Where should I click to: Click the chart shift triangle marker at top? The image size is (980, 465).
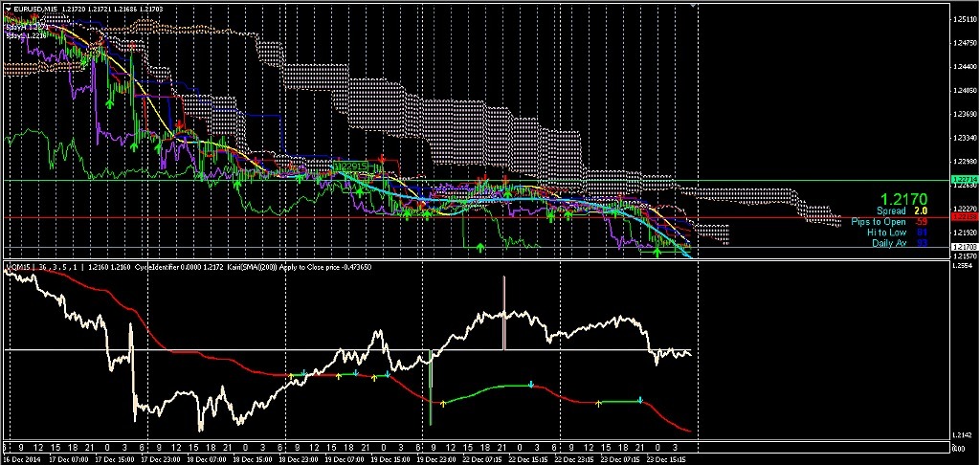[x=693, y=5]
